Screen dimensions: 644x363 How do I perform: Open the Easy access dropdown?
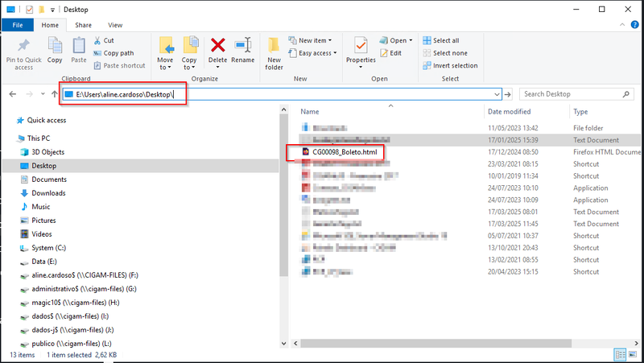(x=313, y=53)
